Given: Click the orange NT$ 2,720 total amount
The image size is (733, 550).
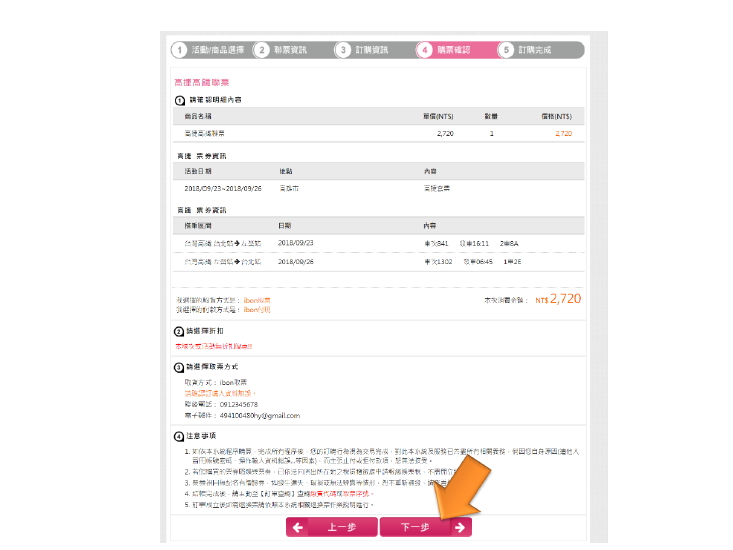Looking at the screenshot, I should pos(557,298).
